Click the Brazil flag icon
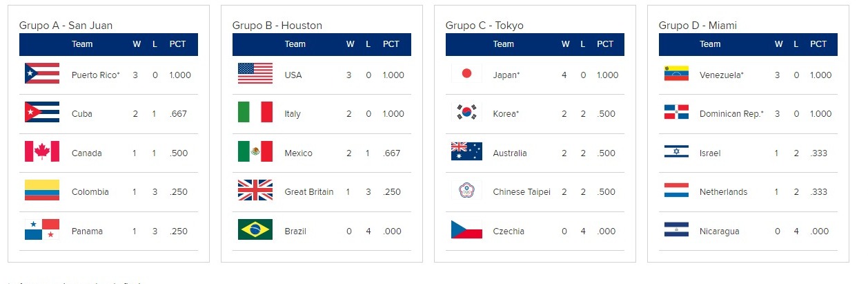The height and width of the screenshot is (284, 868). click(x=255, y=230)
